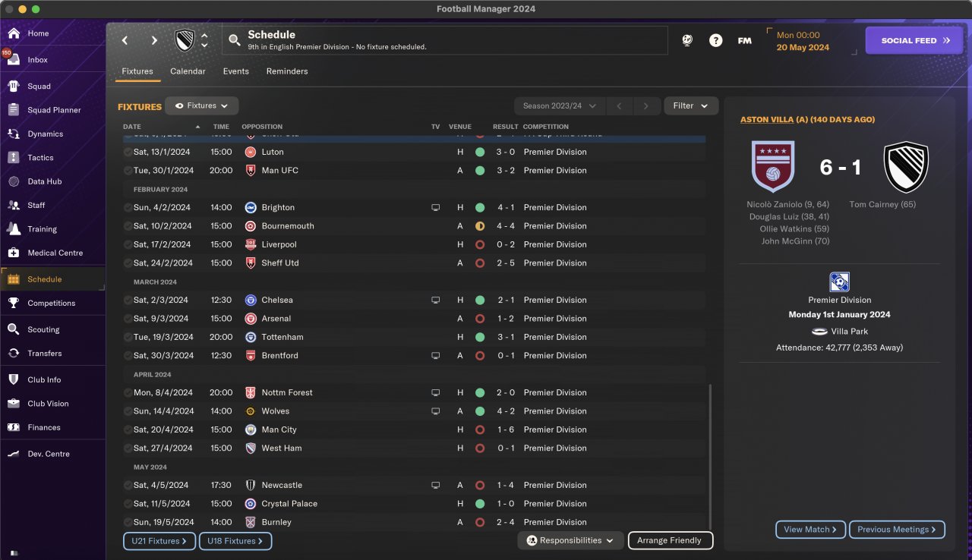Expand the club selector chevrons
This screenshot has width=972, height=560.
coord(204,40)
